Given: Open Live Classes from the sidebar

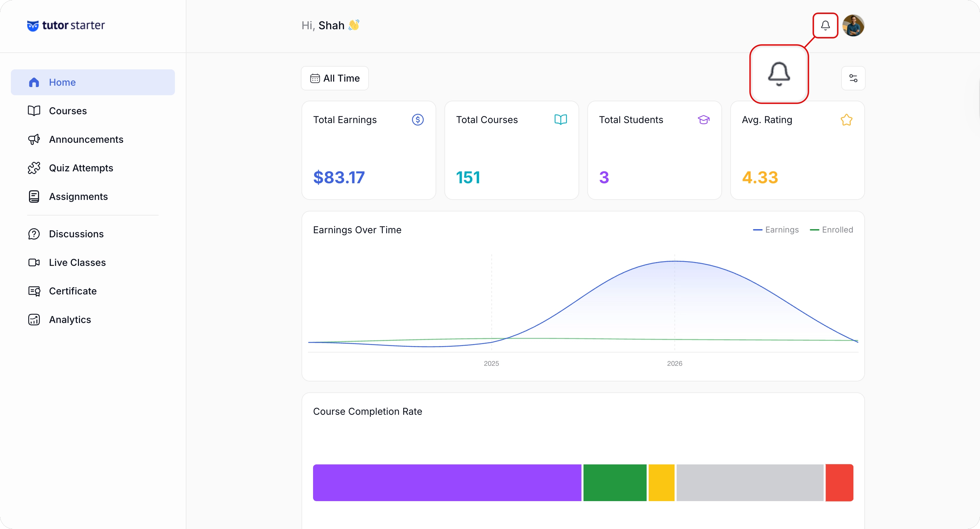Looking at the screenshot, I should point(93,262).
